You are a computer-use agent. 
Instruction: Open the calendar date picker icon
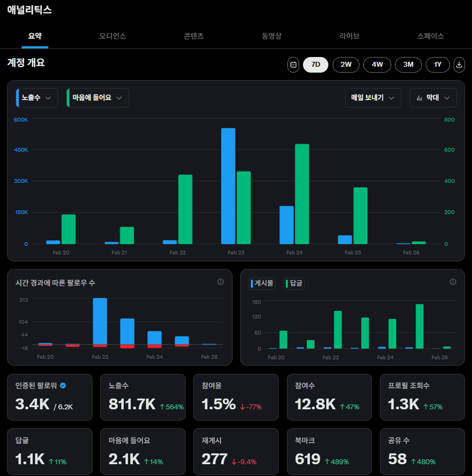pyautogui.click(x=293, y=65)
